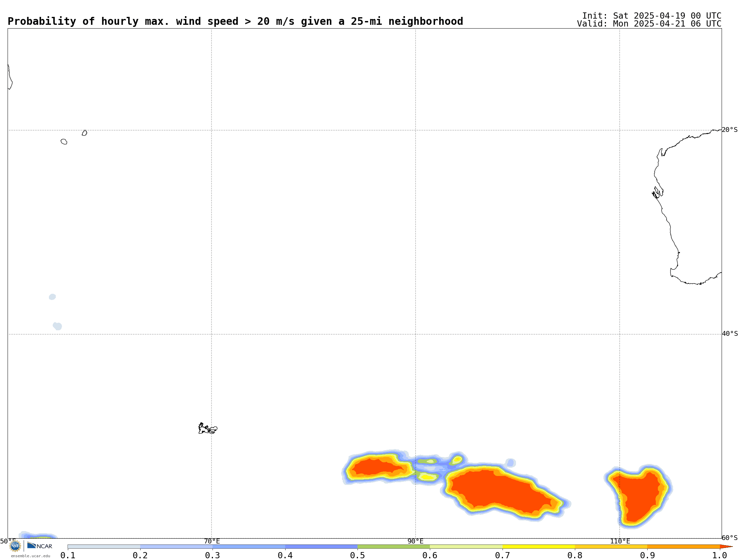
Task: Click the 20°S latitude label
Action: (730, 130)
